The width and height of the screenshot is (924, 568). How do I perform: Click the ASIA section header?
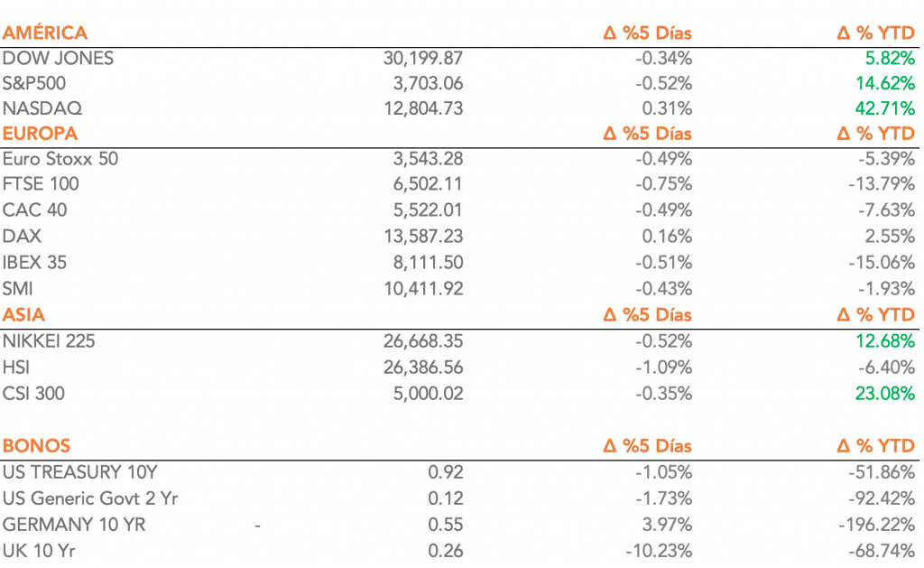point(24,314)
